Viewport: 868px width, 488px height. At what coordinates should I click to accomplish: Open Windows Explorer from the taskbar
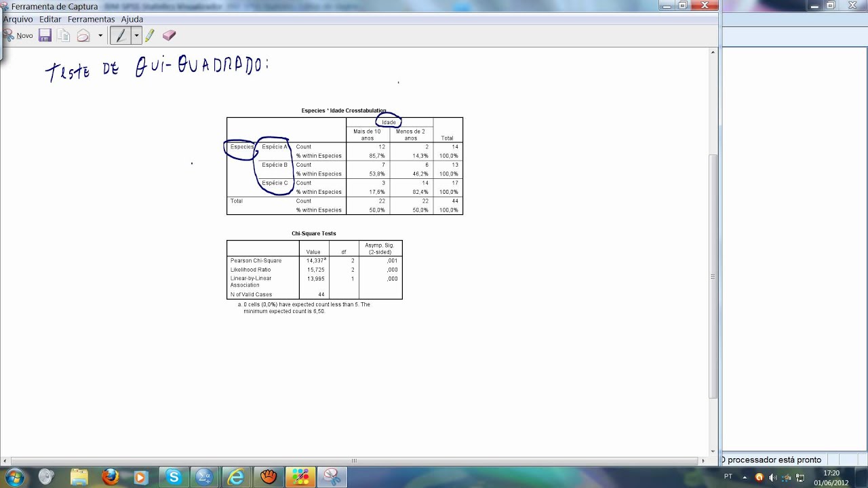tap(79, 477)
